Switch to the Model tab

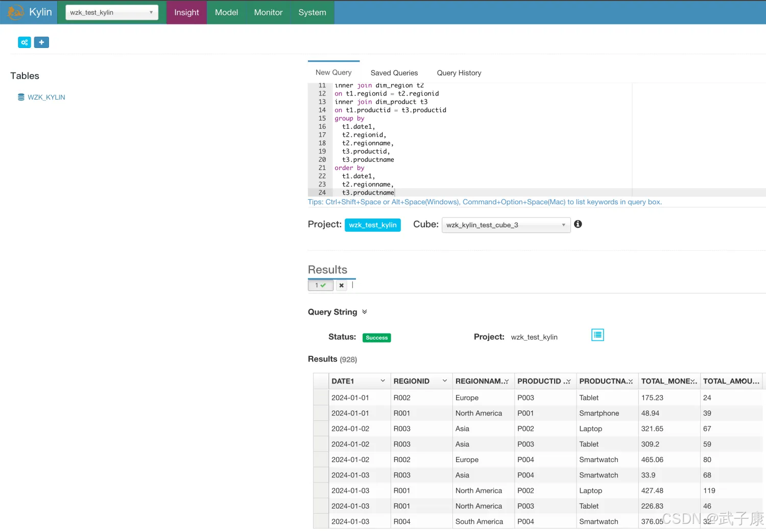(226, 12)
